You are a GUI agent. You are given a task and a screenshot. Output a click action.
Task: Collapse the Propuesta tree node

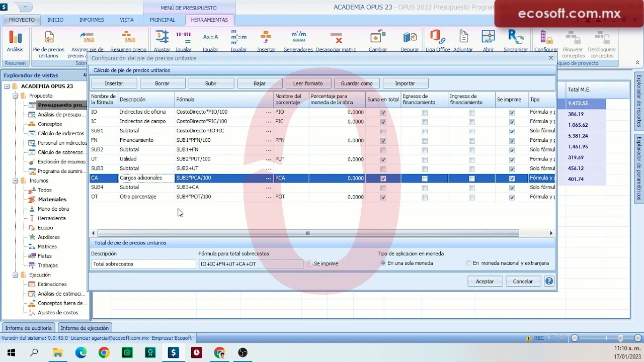(15, 96)
